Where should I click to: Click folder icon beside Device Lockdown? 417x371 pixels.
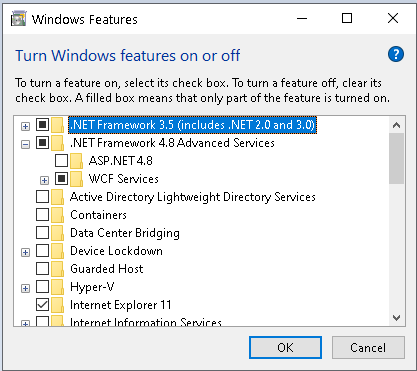[58, 251]
